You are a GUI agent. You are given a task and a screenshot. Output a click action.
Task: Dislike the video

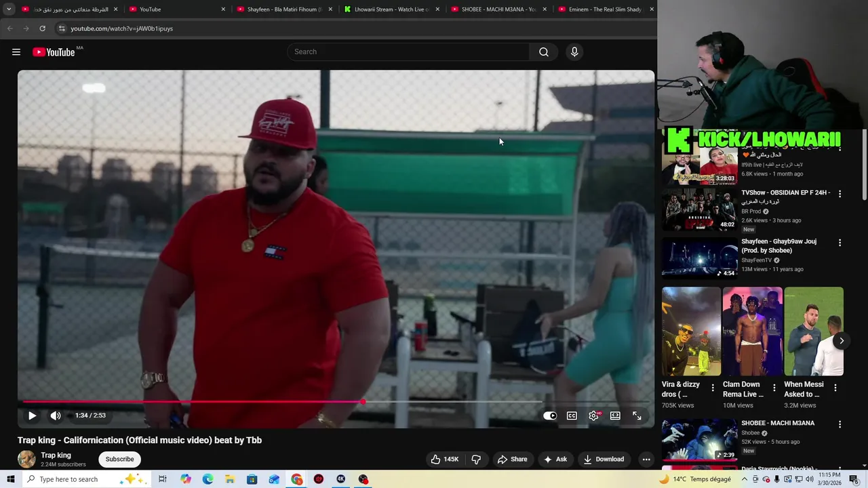(x=476, y=459)
